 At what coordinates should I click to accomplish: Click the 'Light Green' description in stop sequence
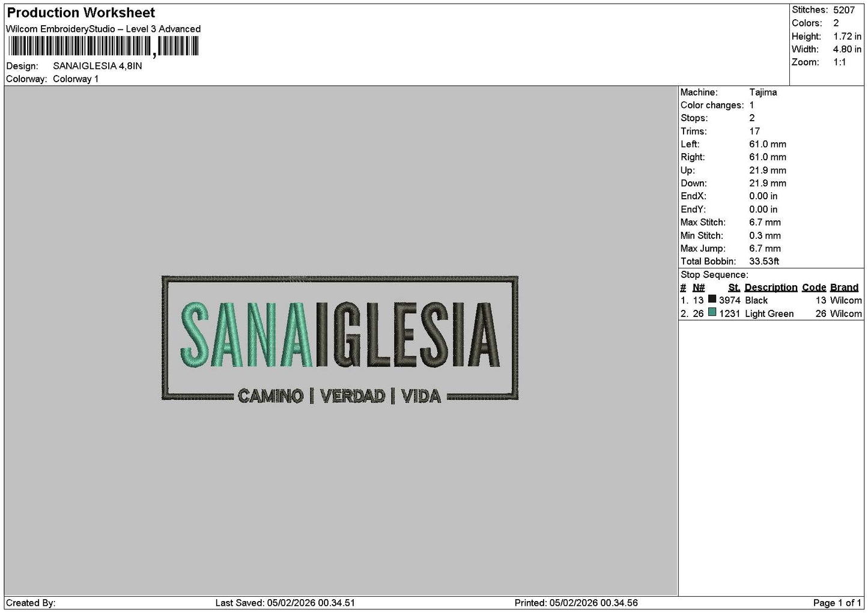(x=769, y=314)
